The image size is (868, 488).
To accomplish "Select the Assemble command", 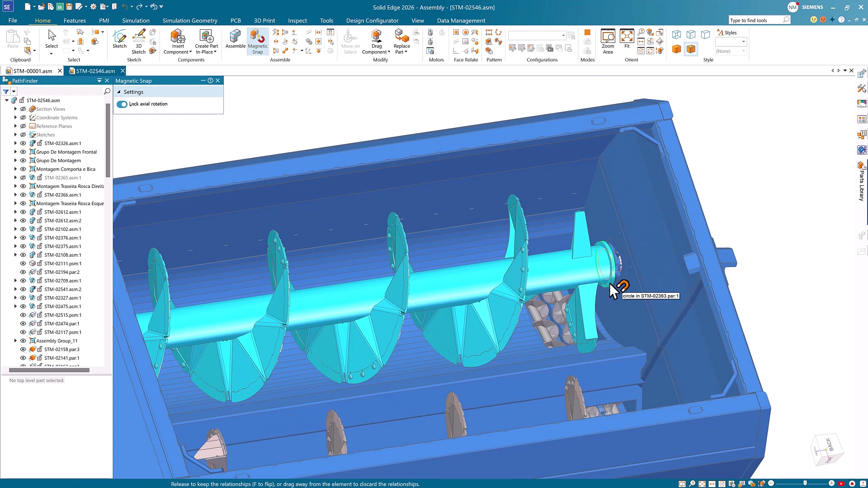I will [x=235, y=41].
